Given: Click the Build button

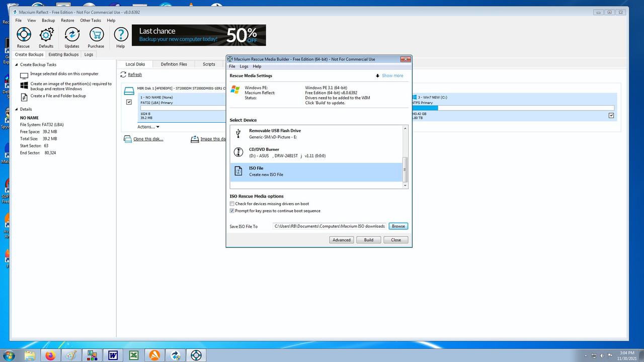Looking at the screenshot, I should pyautogui.click(x=369, y=240).
